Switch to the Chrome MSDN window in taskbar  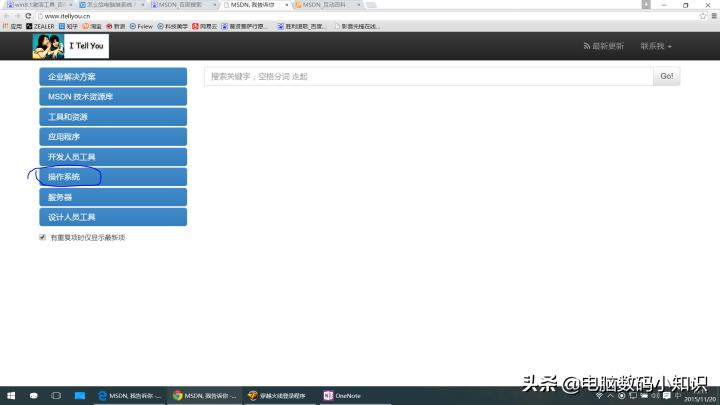(x=204, y=395)
